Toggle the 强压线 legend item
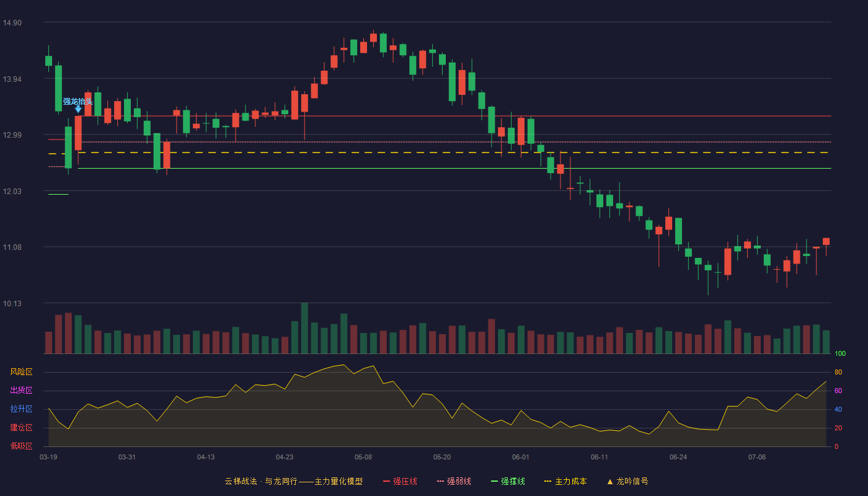 click(x=400, y=481)
